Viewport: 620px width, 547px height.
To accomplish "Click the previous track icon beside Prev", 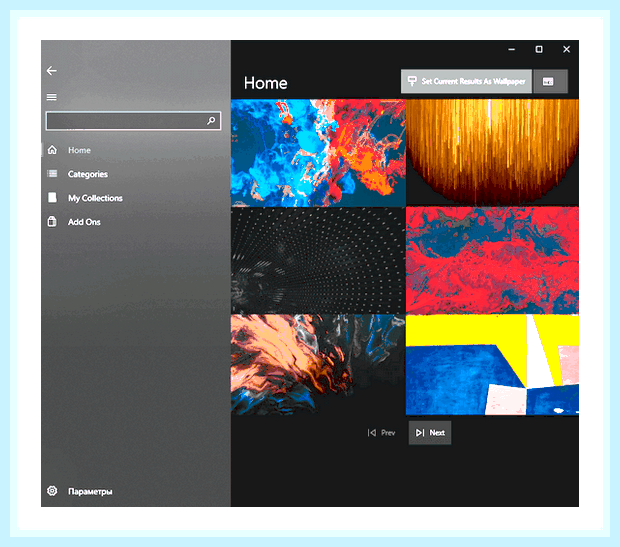I will [372, 433].
